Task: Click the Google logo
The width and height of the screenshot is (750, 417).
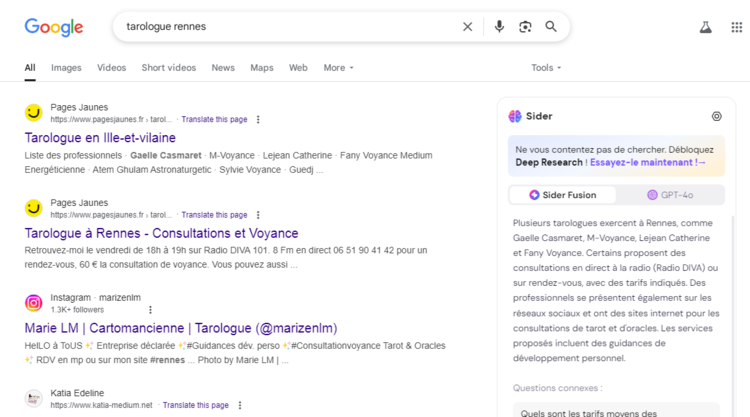Action: click(54, 27)
